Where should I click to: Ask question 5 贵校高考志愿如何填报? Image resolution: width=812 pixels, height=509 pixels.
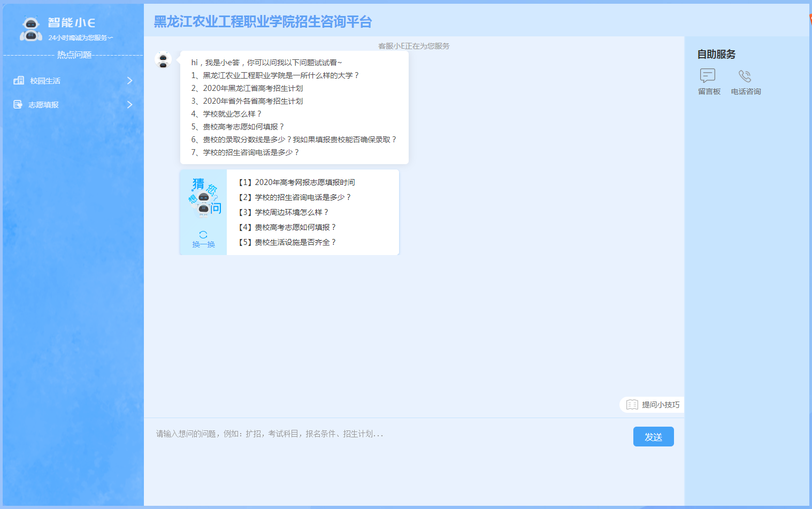238,127
